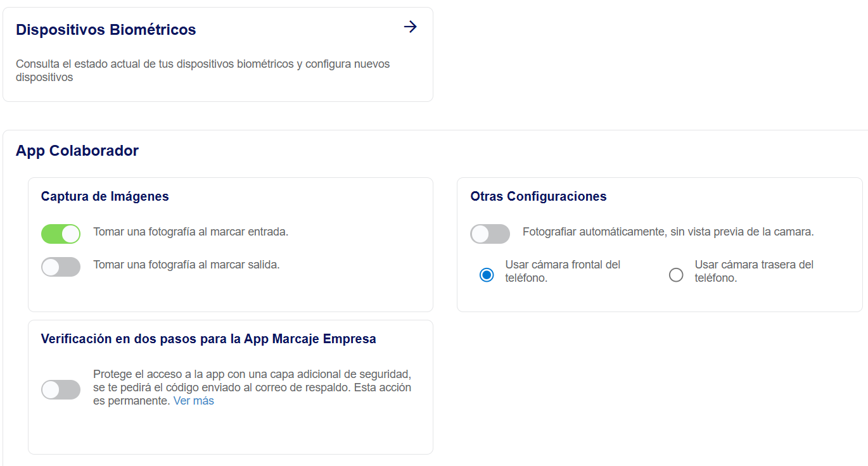
Task: Enable photo capture on marcar salida
Action: (61, 267)
